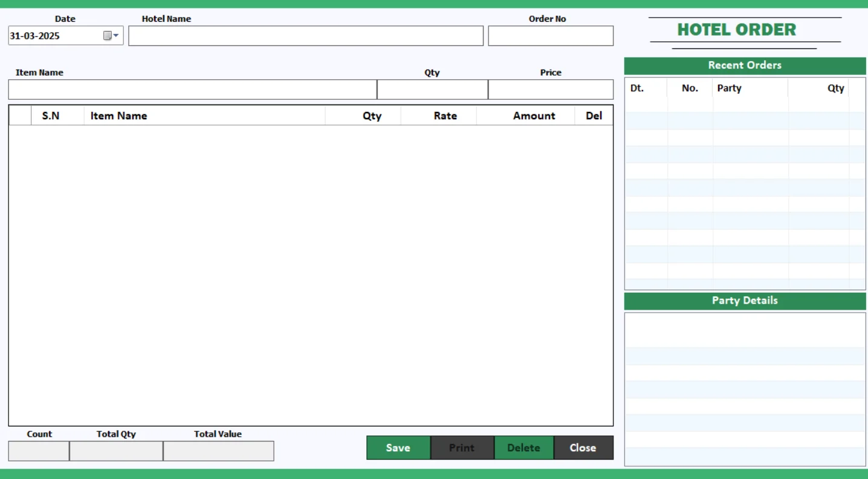Click the Count total box

coord(39,451)
